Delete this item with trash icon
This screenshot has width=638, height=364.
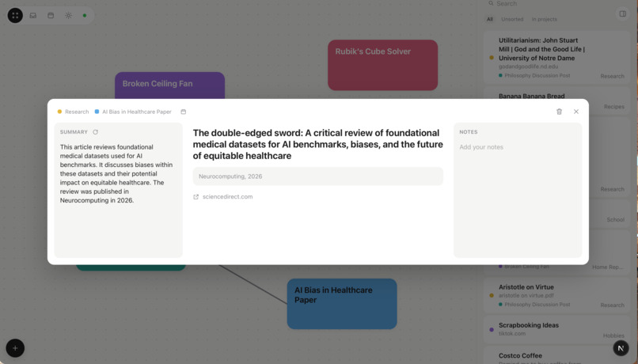click(x=559, y=112)
